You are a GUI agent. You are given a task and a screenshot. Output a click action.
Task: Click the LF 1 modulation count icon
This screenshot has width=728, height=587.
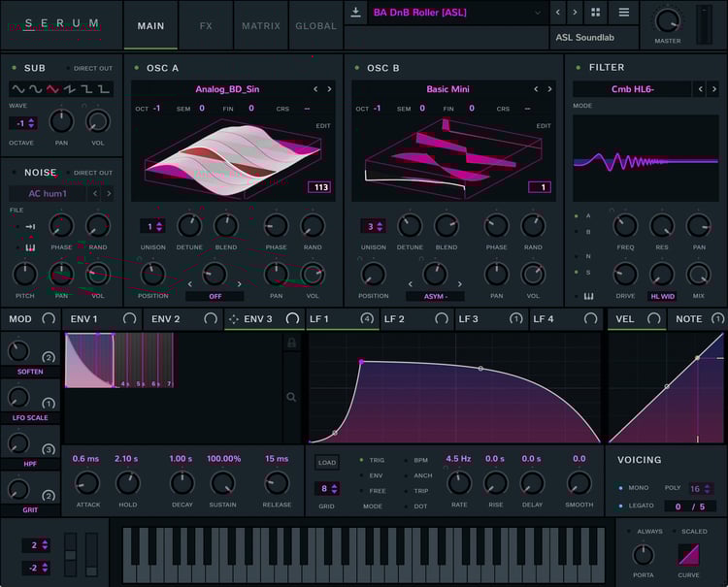click(367, 318)
